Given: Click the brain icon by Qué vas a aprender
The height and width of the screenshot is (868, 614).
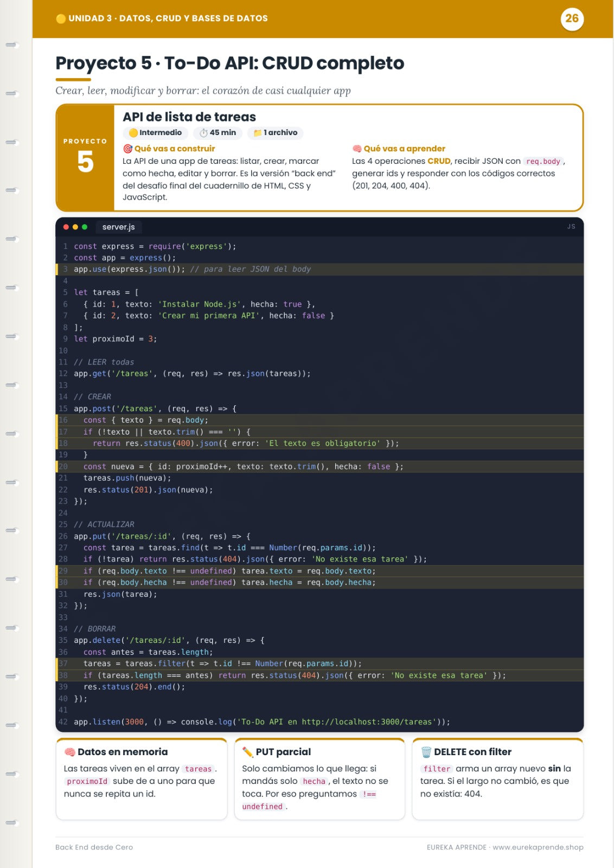Looking at the screenshot, I should [357, 149].
